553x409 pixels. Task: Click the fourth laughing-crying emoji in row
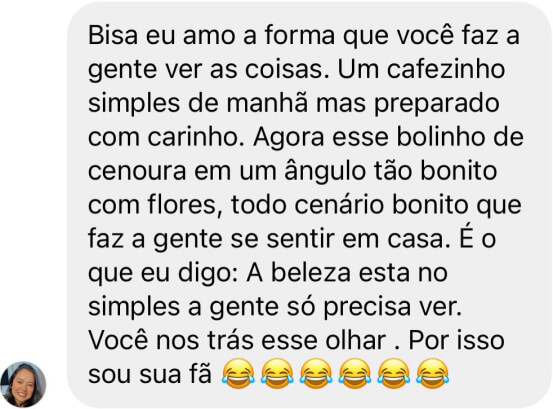(x=355, y=374)
